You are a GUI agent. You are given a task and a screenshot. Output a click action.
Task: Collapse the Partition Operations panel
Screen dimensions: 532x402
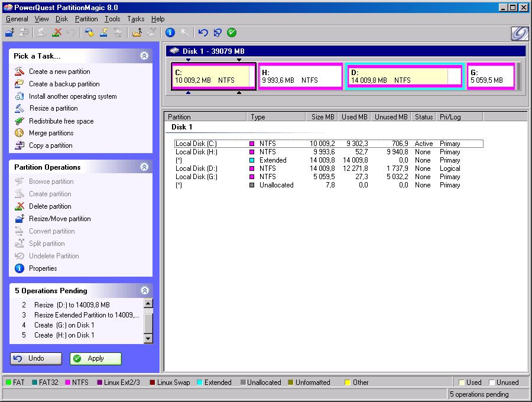click(144, 167)
